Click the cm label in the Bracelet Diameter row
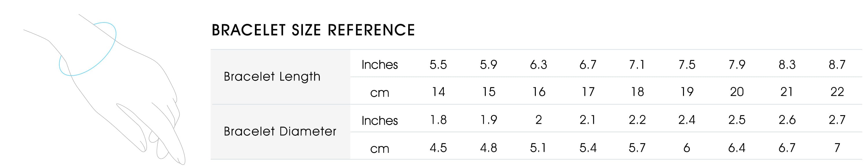Image resolution: width=868 pixels, height=166 pixels. point(379,148)
